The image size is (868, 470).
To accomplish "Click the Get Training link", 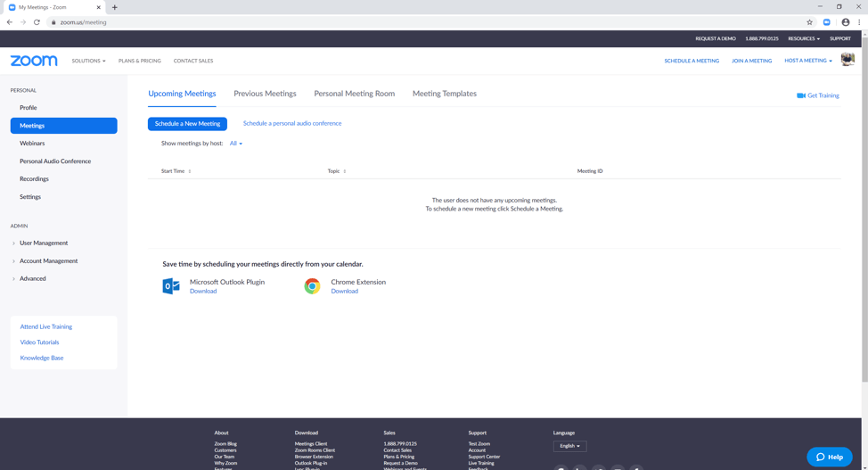I will pos(823,95).
